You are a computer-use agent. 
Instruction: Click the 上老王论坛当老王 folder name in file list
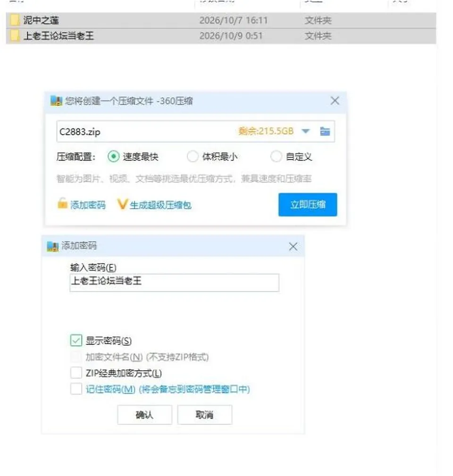click(x=59, y=36)
